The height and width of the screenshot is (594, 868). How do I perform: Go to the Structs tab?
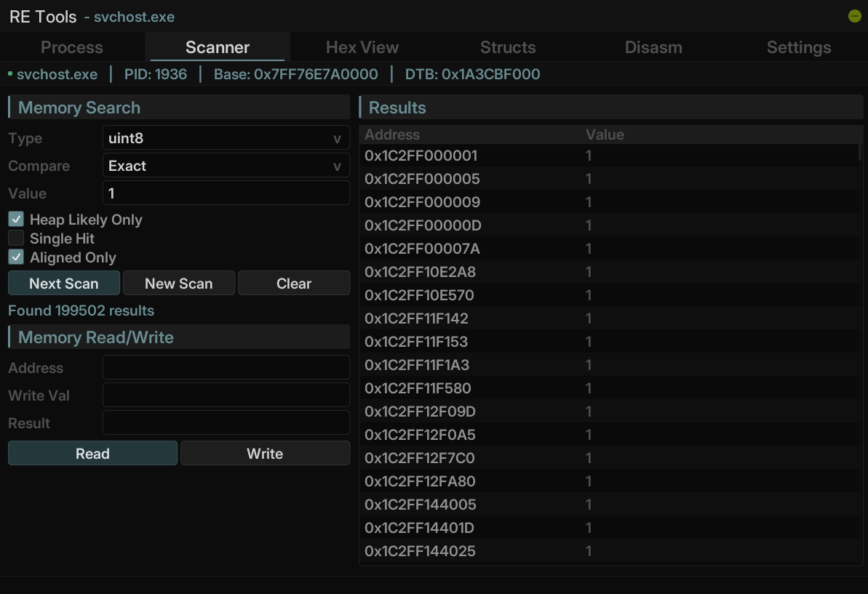(x=508, y=47)
